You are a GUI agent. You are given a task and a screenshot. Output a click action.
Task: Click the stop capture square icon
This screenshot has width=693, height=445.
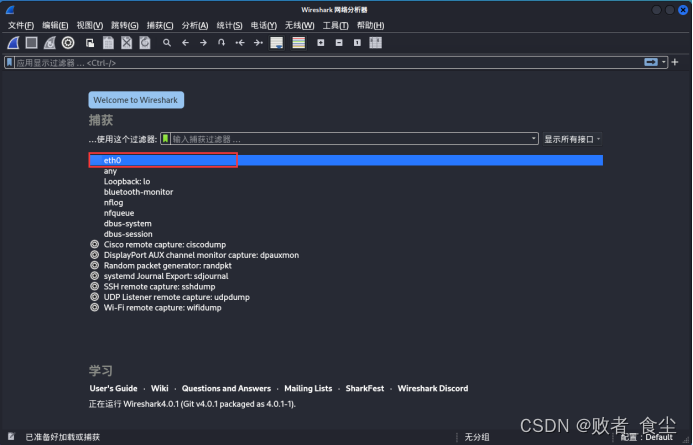coord(31,43)
